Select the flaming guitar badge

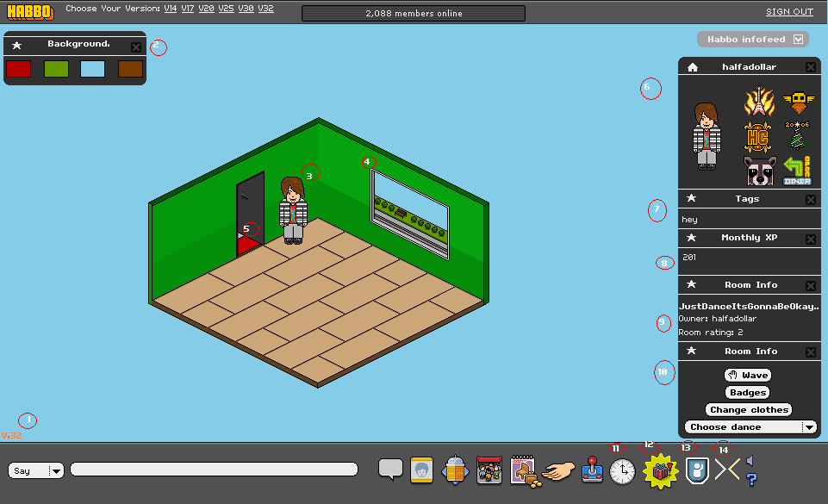(759, 101)
